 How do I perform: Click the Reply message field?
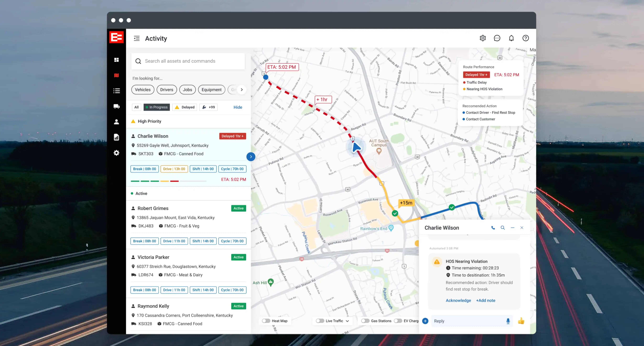point(472,321)
